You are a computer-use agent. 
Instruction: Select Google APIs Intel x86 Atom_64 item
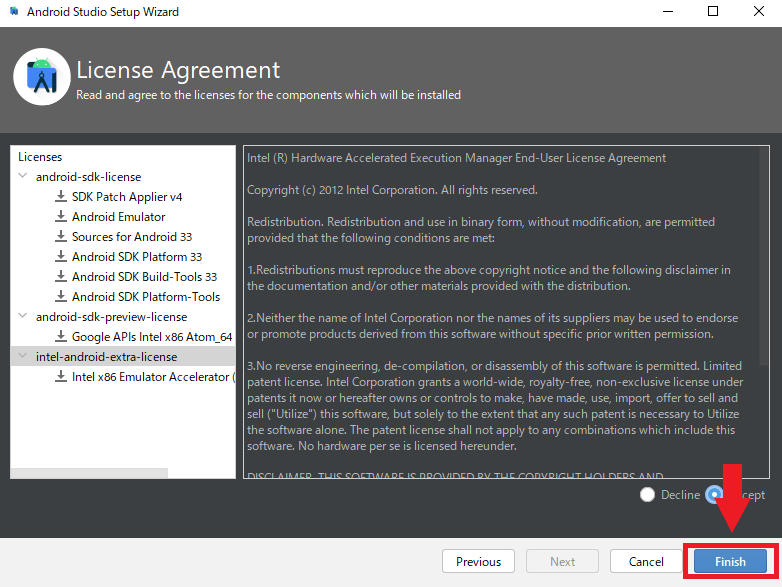[152, 337]
